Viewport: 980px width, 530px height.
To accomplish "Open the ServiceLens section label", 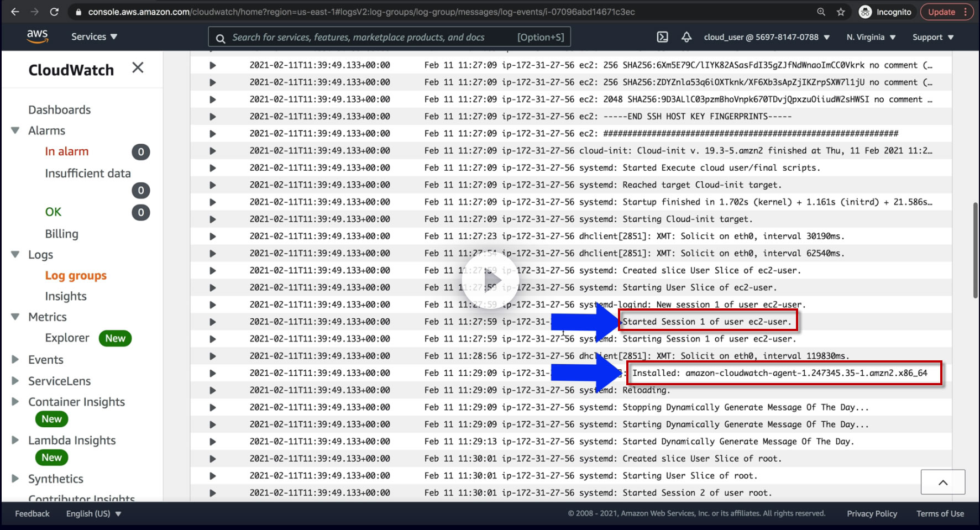I will (x=60, y=381).
